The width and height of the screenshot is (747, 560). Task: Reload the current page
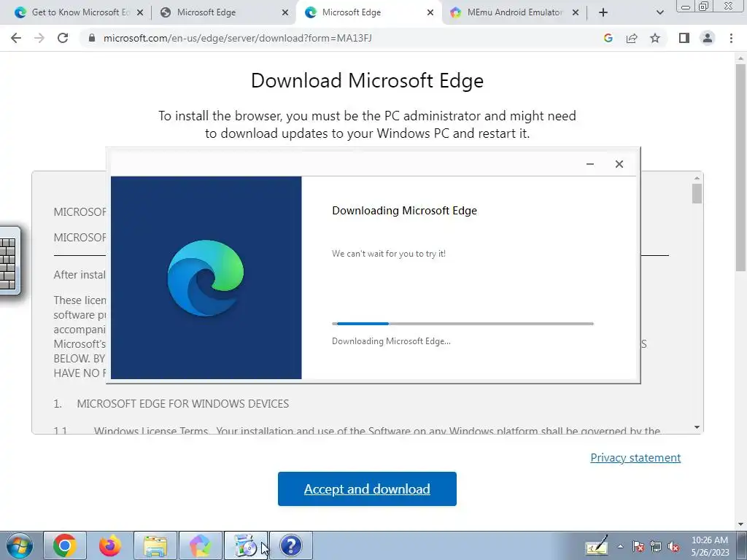coord(63,38)
